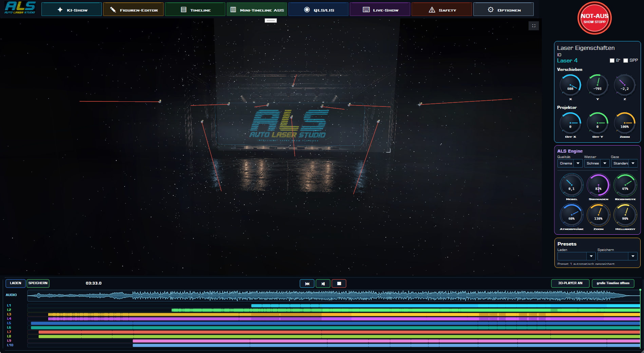644x353 pixels.
Task: Open the Presets Laden dropdown
Action: click(x=576, y=256)
